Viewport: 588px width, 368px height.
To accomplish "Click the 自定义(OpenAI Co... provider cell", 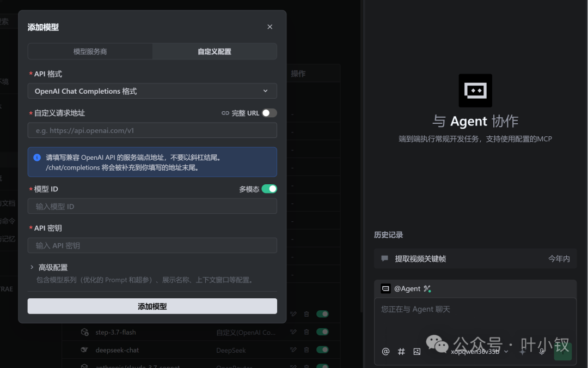I will click(246, 333).
